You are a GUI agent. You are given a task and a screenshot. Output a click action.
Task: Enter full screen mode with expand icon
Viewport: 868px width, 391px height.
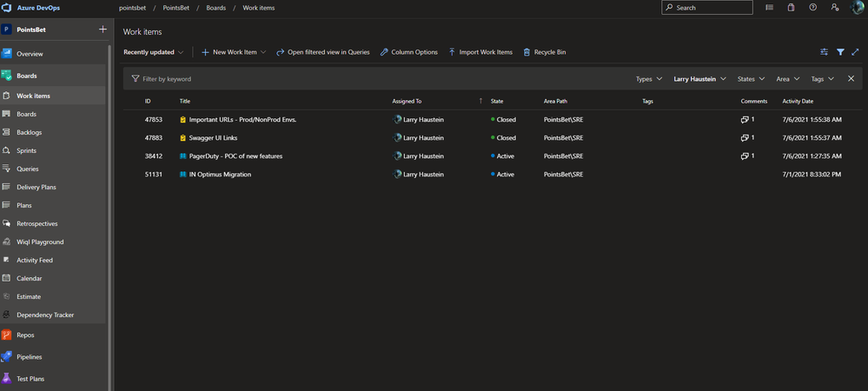(855, 52)
